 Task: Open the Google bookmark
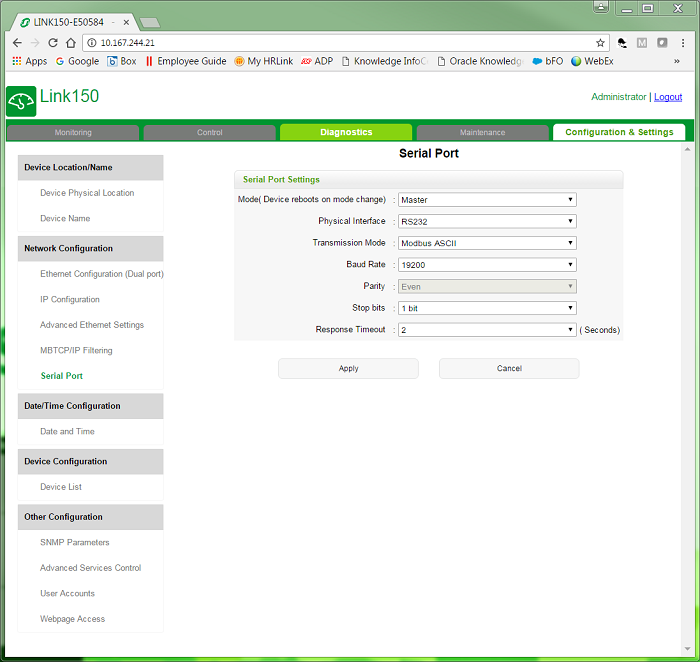[x=77, y=61]
